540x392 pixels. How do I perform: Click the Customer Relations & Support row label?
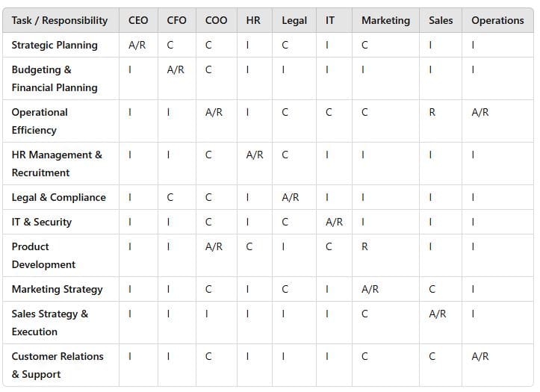[58, 365]
